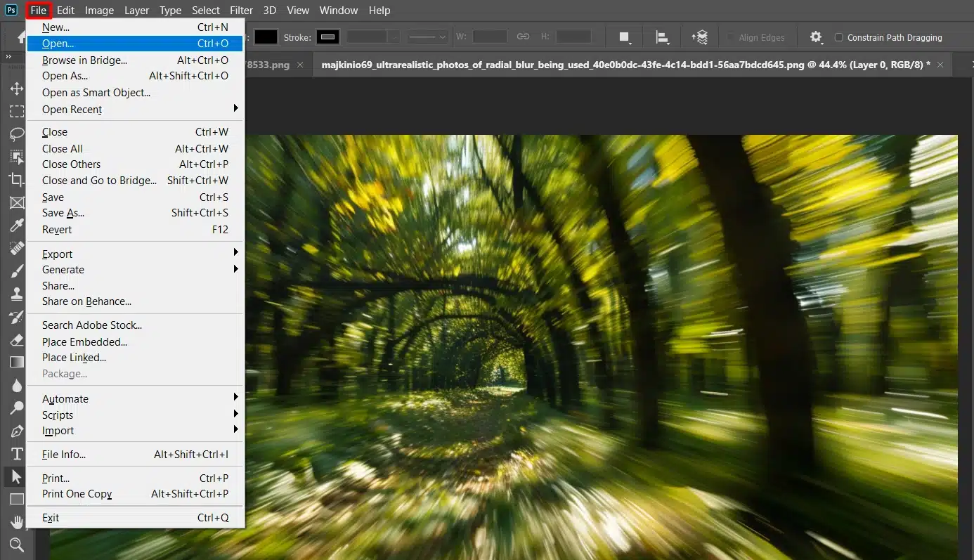Open the File menu in the menu bar
974x560 pixels.
pos(39,10)
